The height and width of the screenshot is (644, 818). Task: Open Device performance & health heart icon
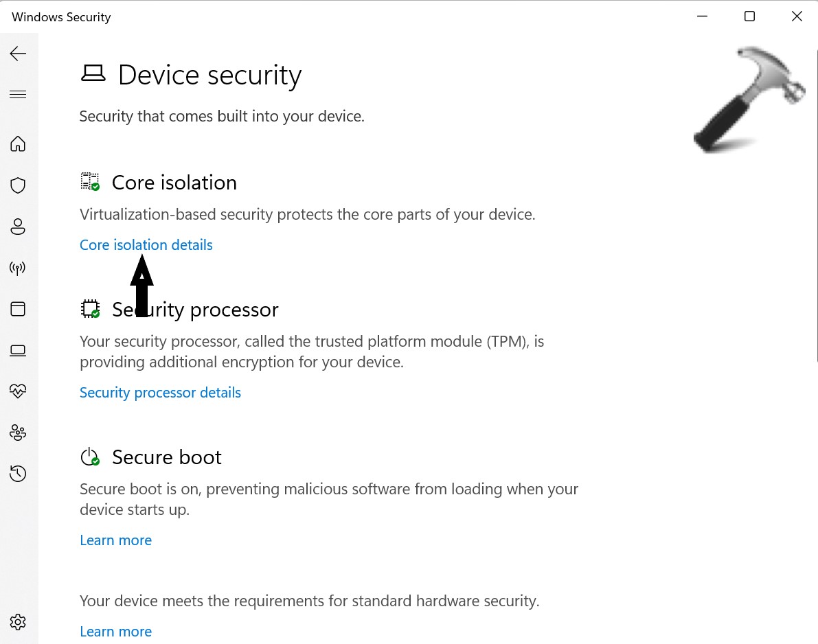[18, 391]
